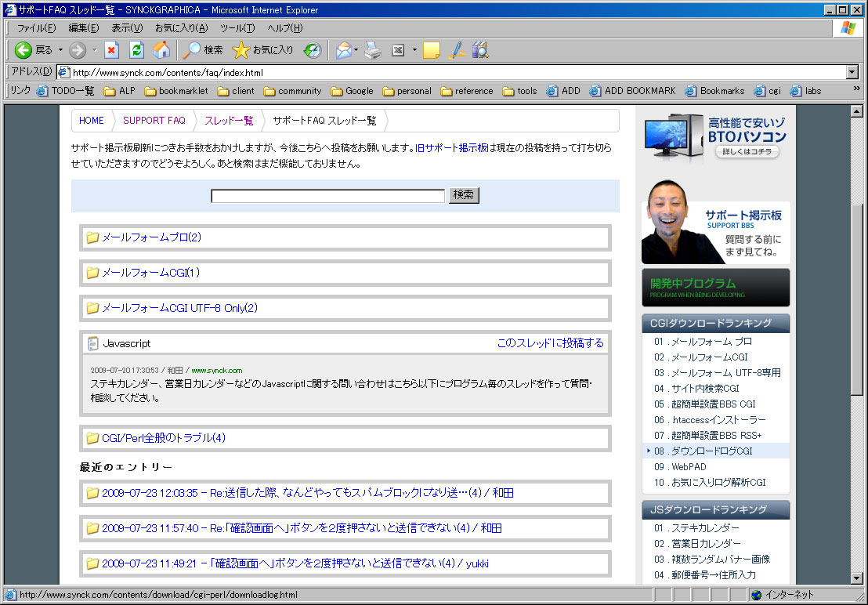Open the 編集(E) menu

pyautogui.click(x=84, y=28)
